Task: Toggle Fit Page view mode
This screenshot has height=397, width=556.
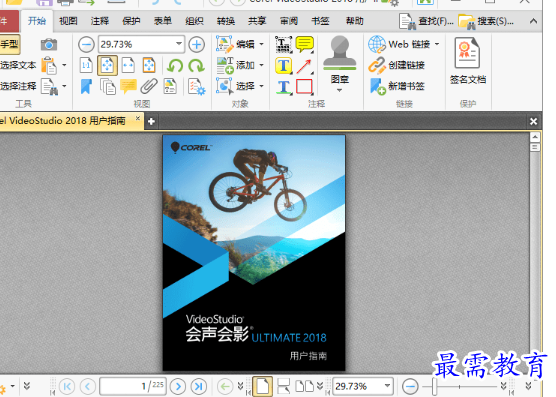Action: 107,65
